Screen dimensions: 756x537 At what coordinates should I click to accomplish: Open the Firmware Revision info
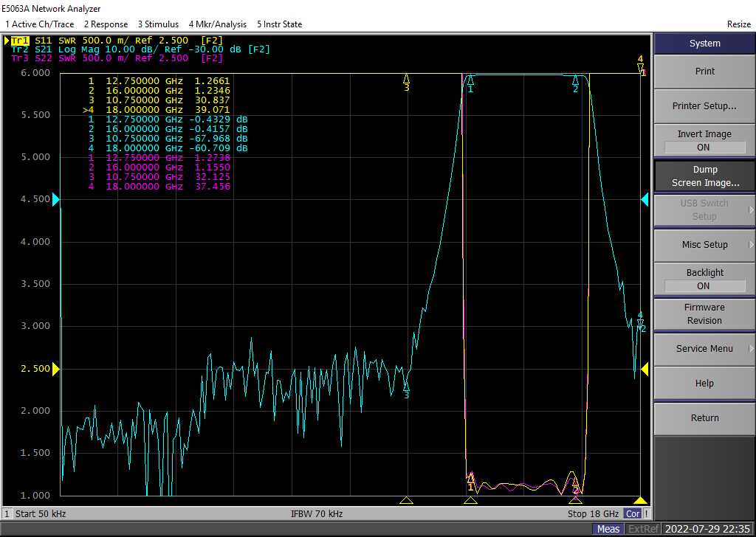(704, 314)
